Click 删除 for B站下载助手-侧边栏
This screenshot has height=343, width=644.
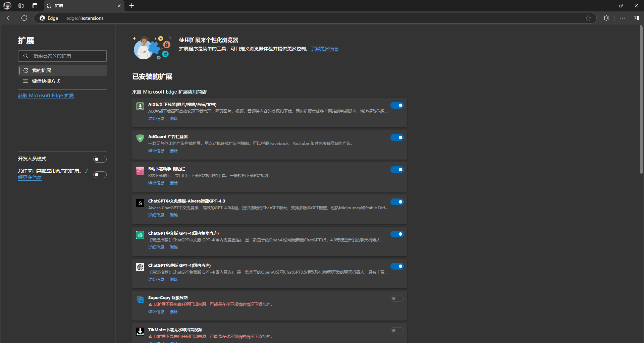[x=174, y=183]
